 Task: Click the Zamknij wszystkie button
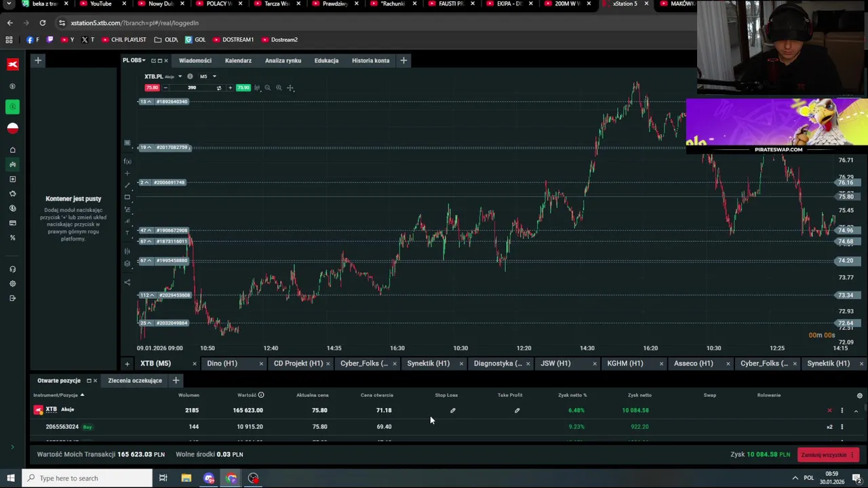pos(828,455)
